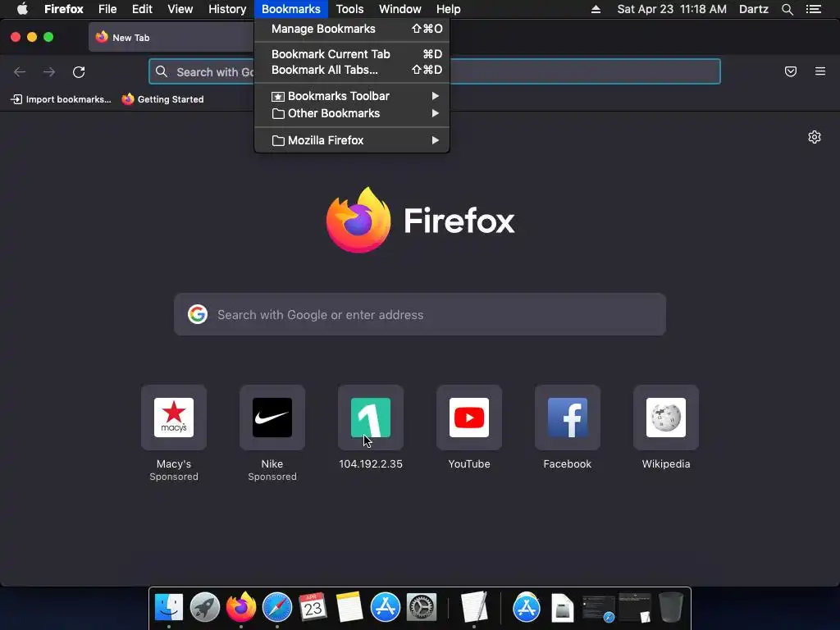The width and height of the screenshot is (840, 630).
Task: Click the center Google search box
Action: click(x=420, y=314)
